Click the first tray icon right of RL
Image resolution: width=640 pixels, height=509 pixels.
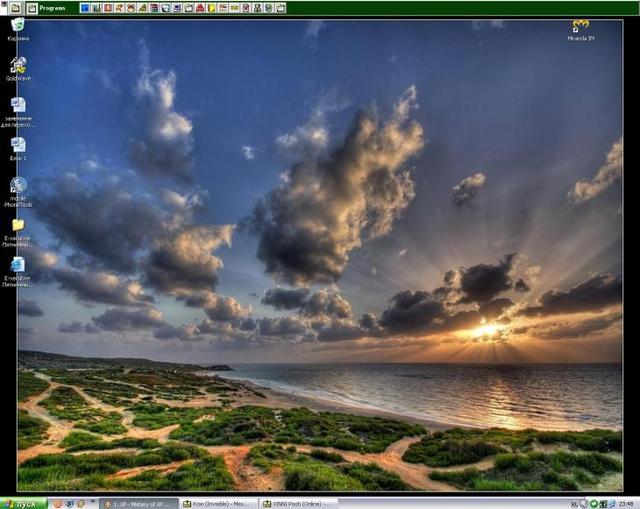pos(584,503)
